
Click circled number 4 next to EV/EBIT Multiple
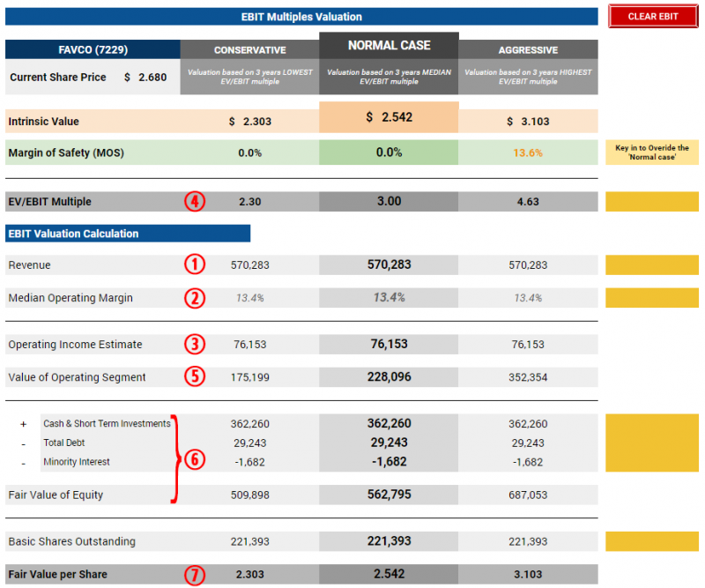pos(196,201)
